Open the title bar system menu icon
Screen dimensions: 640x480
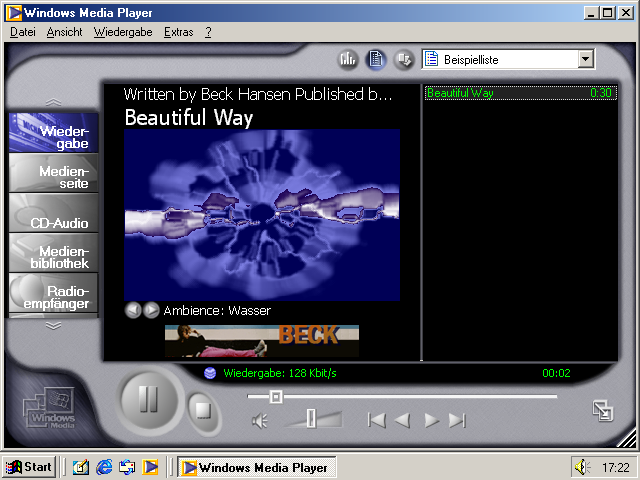coord(14,13)
